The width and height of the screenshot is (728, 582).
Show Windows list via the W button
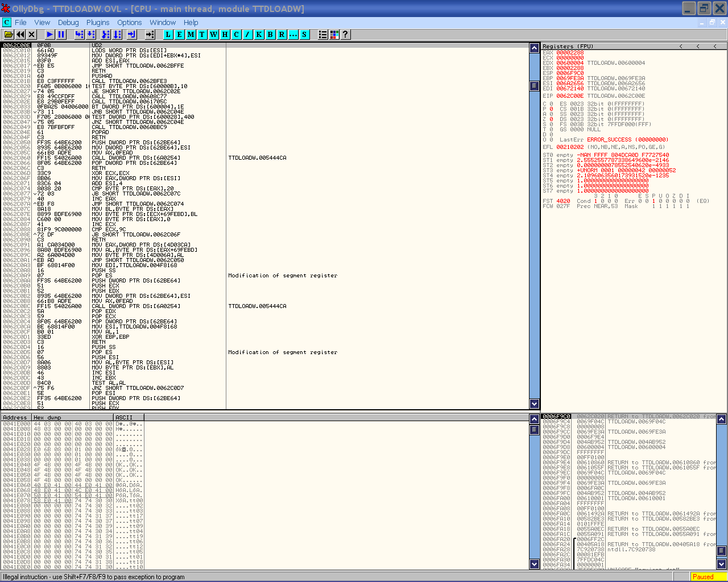point(213,35)
